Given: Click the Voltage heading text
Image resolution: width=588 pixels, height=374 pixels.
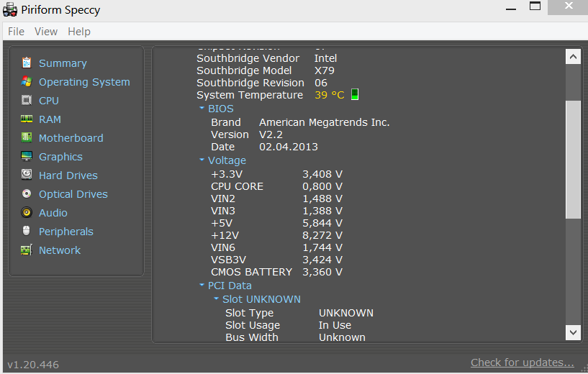Looking at the screenshot, I should coord(227,160).
